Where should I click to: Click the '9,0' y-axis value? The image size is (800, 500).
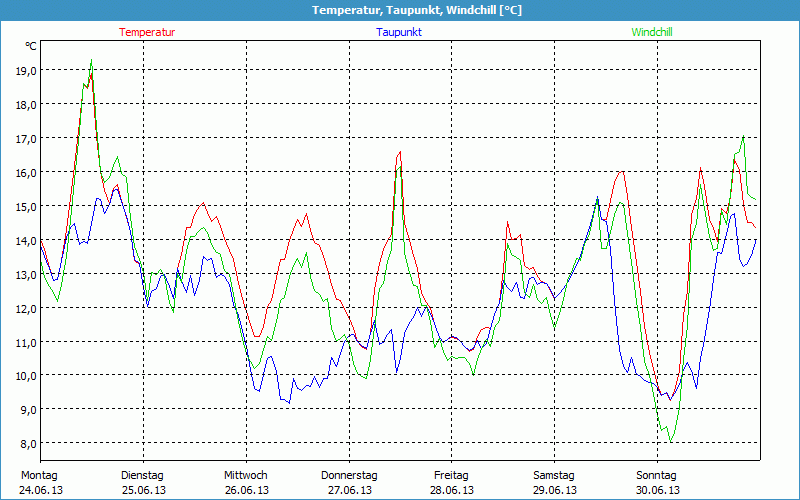(28, 410)
